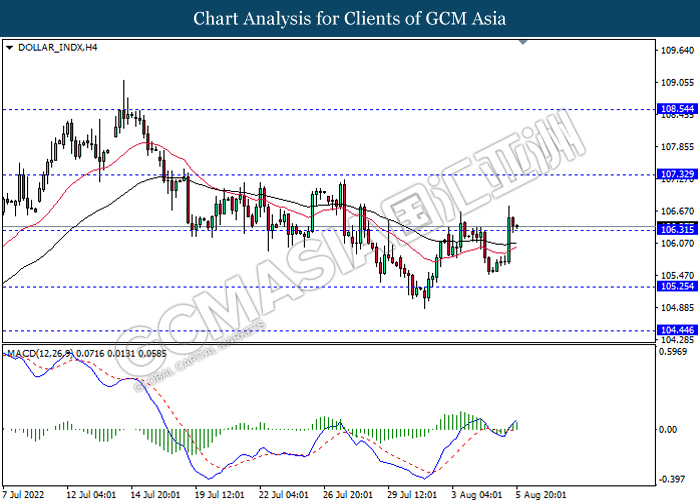
Task: Click the 109.055 price axis value
Action: 677,83
